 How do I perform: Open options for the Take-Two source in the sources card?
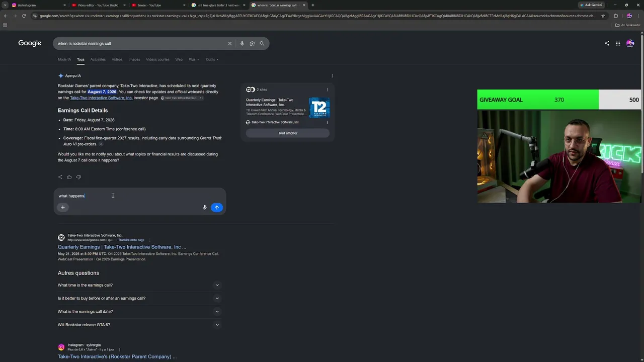[x=327, y=122]
